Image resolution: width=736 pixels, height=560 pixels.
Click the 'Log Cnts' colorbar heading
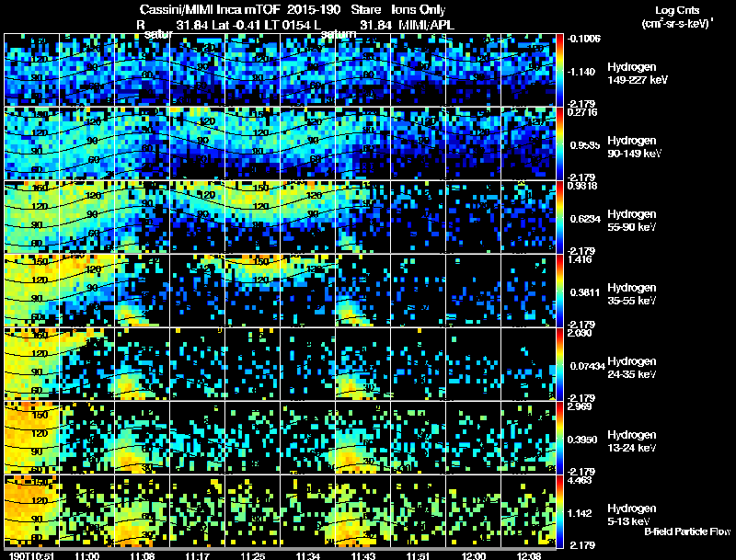pyautogui.click(x=677, y=10)
